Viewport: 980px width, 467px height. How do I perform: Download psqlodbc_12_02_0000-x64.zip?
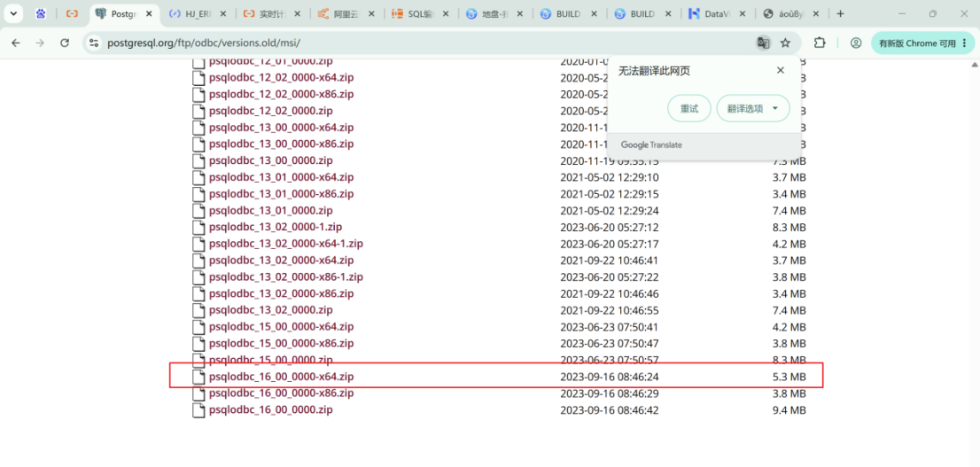click(x=281, y=77)
